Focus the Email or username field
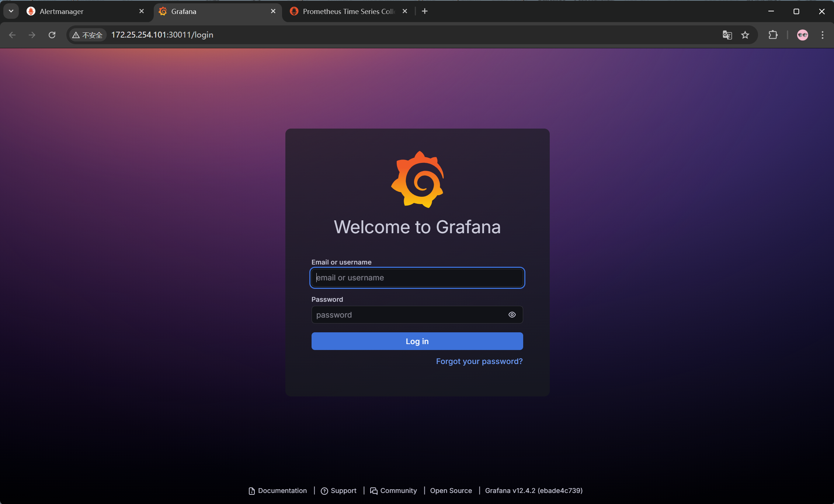The image size is (834, 504). (x=417, y=278)
